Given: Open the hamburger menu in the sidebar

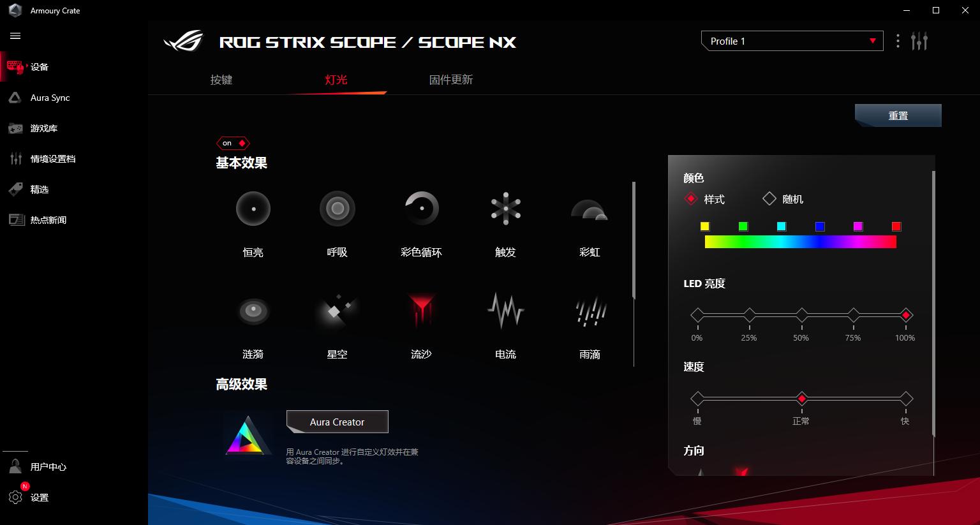Looking at the screenshot, I should tap(15, 36).
